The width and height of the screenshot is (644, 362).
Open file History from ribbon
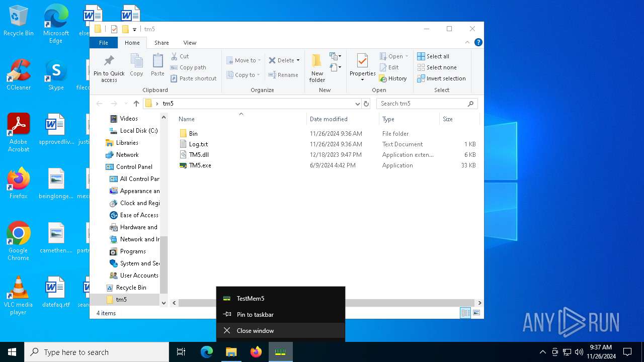click(x=393, y=78)
